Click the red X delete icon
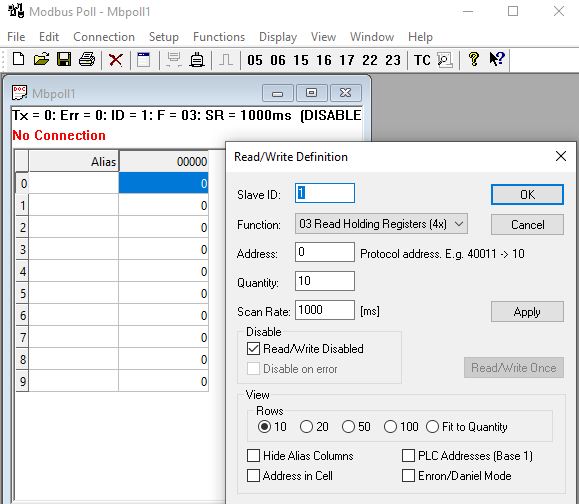The height and width of the screenshot is (504, 579). [116, 59]
